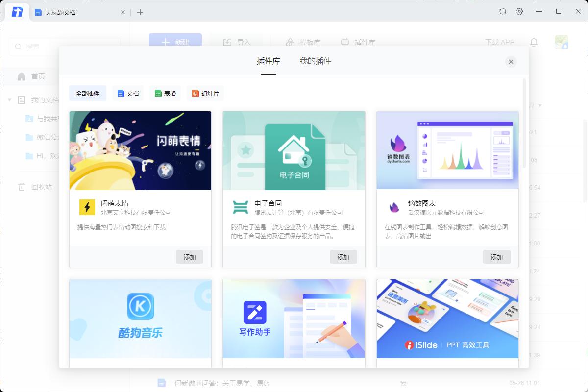The height and width of the screenshot is (392, 588).
Task: Open settings via the gear icon
Action: [519, 11]
